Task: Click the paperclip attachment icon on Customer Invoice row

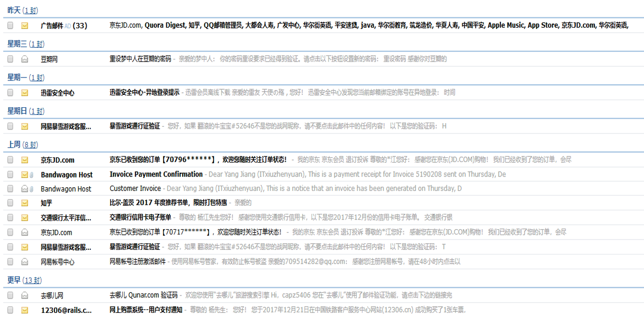Action: coord(30,189)
